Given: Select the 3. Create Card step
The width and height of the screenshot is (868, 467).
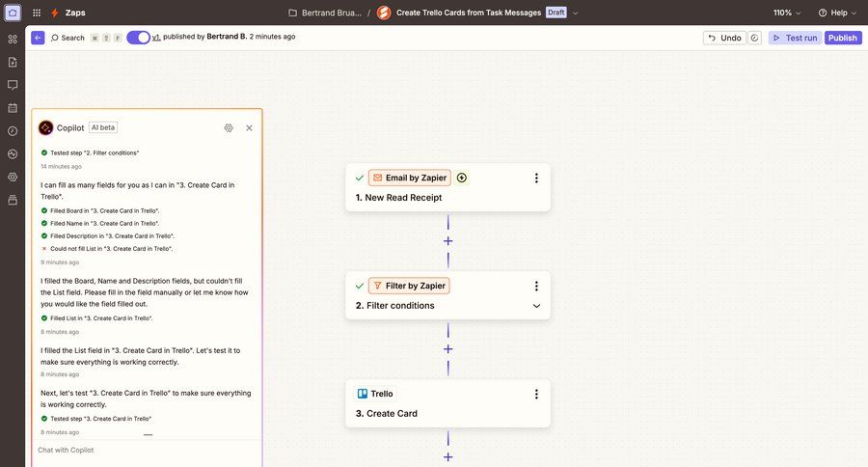Looking at the screenshot, I should pyautogui.click(x=448, y=403).
